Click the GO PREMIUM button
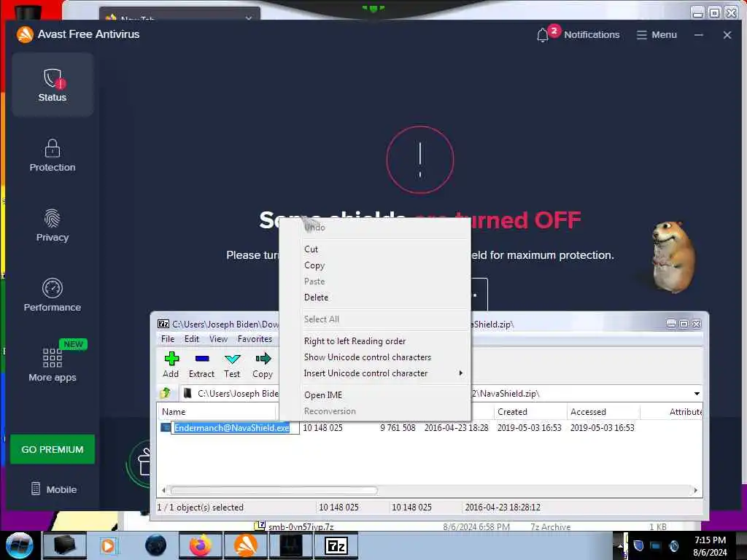The image size is (747, 560). click(x=53, y=449)
